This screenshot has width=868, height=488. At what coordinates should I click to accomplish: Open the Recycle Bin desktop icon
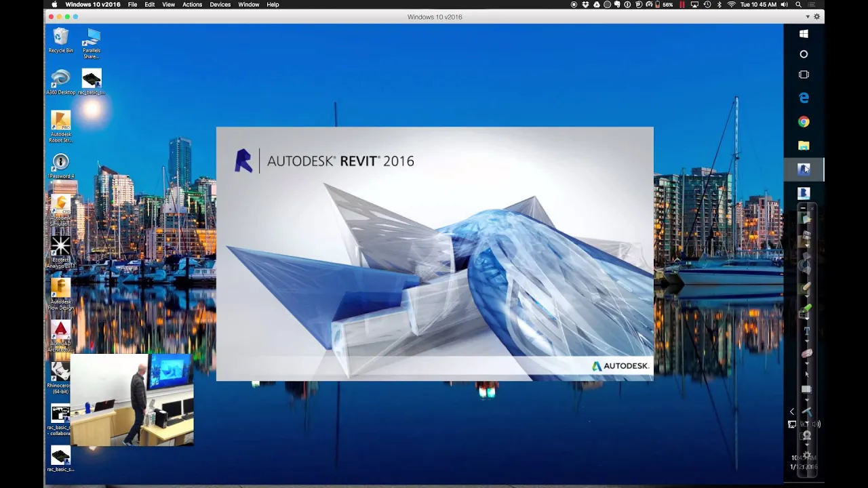[60, 40]
